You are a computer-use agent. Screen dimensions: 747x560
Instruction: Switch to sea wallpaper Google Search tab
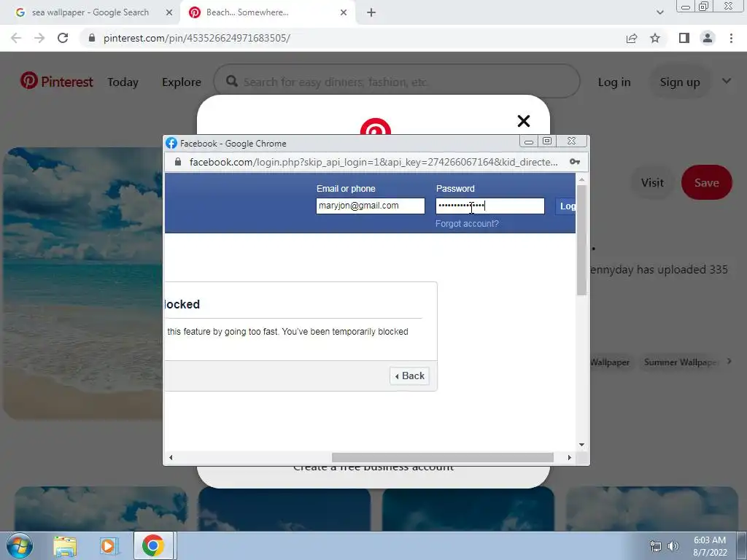coord(90,12)
